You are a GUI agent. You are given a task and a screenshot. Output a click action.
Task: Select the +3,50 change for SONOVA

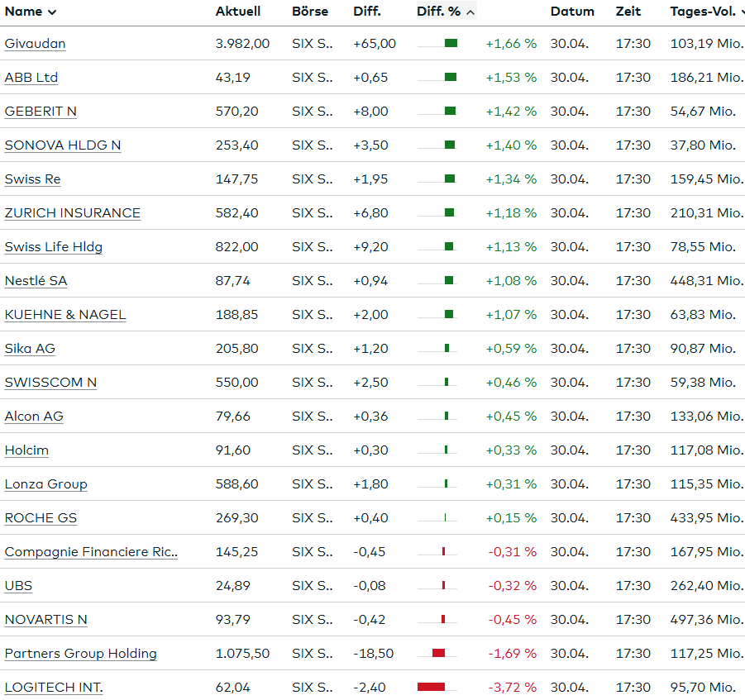[370, 145]
